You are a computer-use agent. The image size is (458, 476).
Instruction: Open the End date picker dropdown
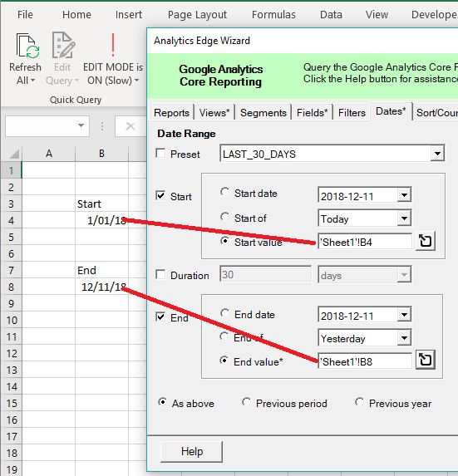click(x=404, y=315)
